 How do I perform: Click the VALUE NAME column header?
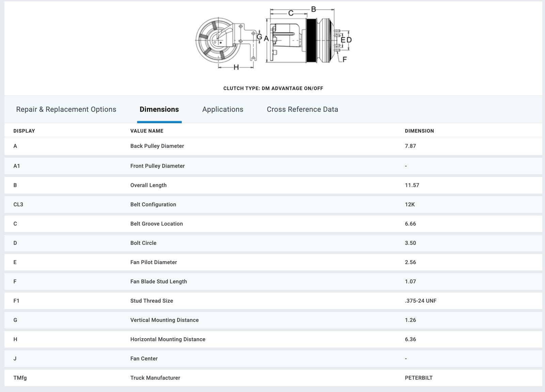[147, 131]
